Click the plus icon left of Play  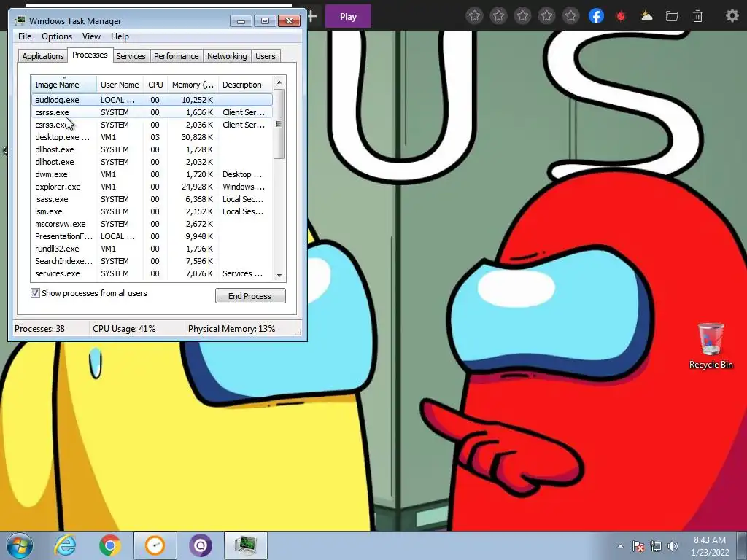[x=312, y=16]
